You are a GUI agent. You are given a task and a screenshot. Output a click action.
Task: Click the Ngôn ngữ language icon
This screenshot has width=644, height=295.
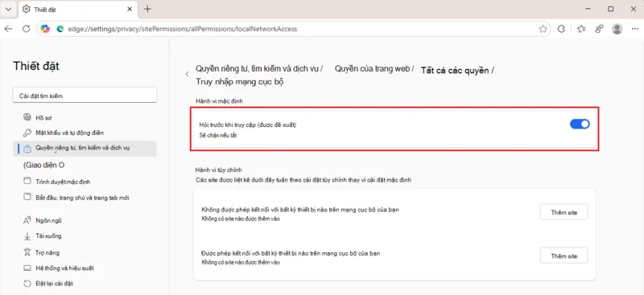[x=27, y=220]
